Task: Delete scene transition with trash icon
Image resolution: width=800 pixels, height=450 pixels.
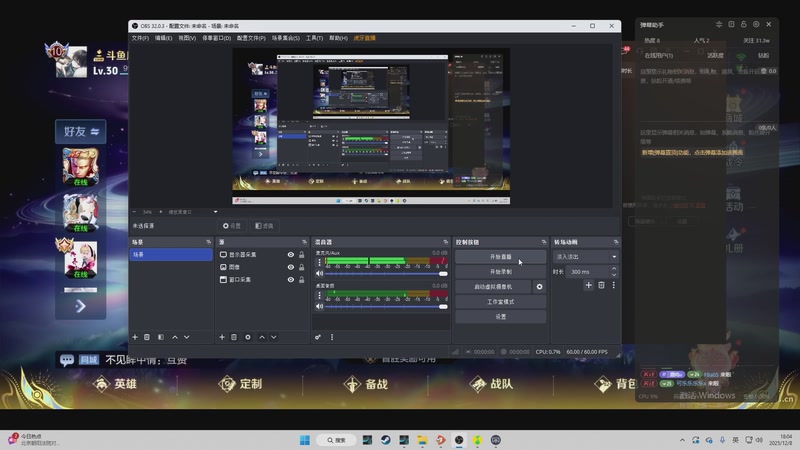Action: pos(602,285)
